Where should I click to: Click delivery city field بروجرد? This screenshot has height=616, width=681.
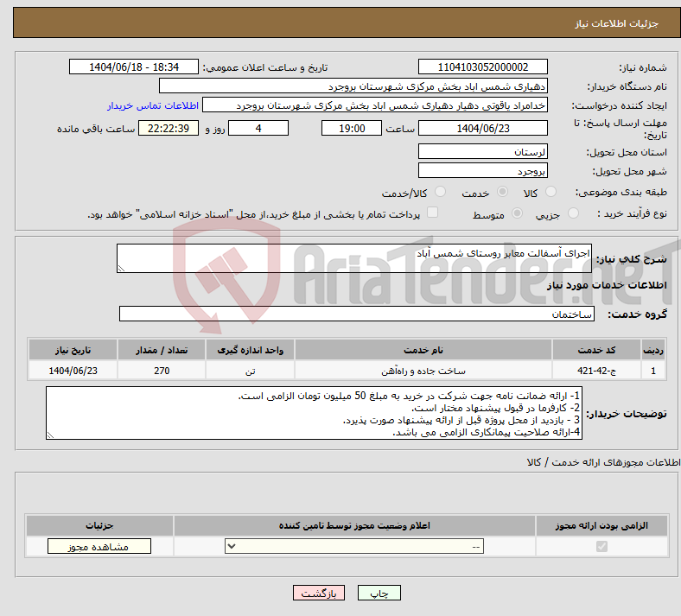coord(483,170)
